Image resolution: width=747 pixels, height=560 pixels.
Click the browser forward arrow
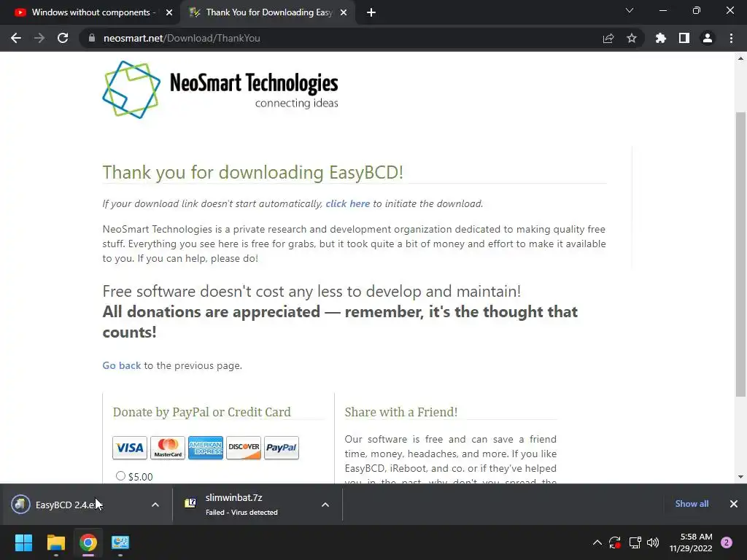(39, 38)
